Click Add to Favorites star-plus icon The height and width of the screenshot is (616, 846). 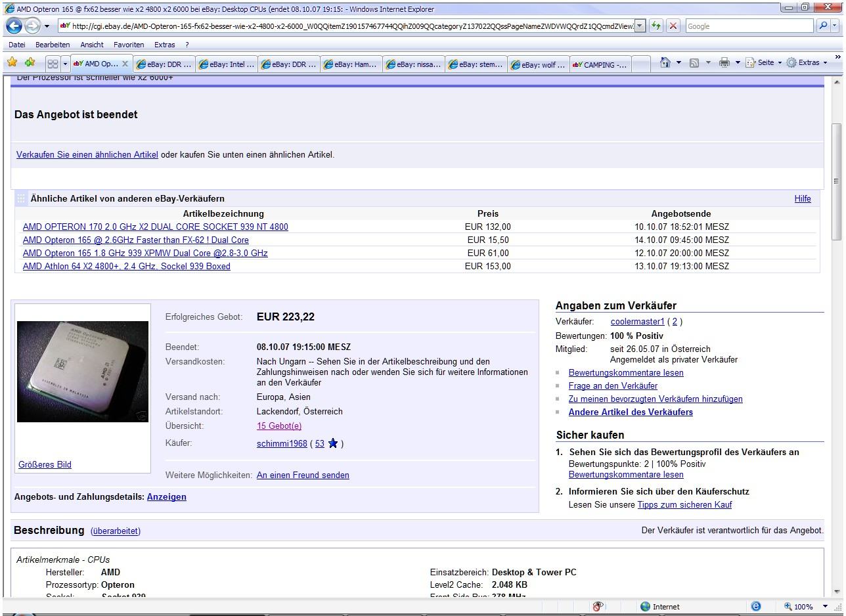pos(30,62)
